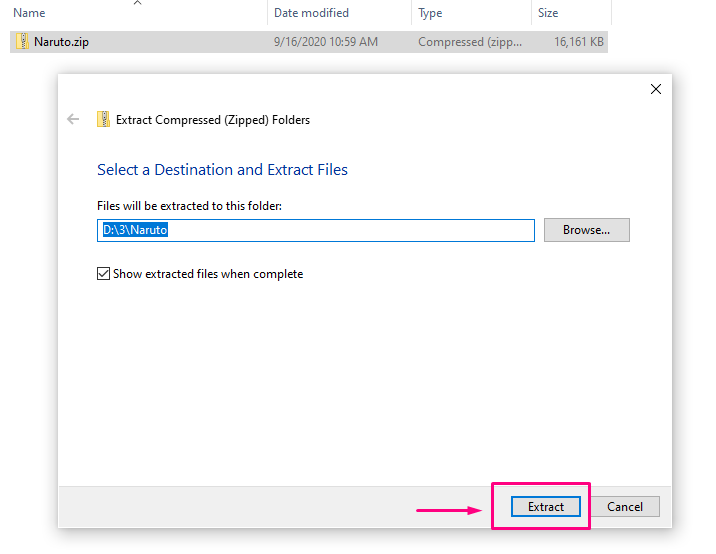
Task: Click the Extract button
Action: tap(546, 507)
